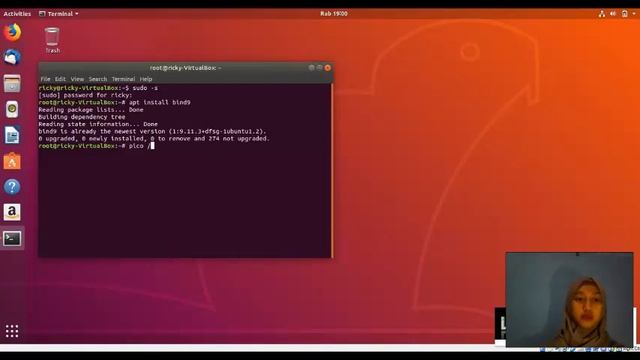This screenshot has height=360, width=640.
Task: Click the '[sudo] password for ricky:' line
Action: [x=85, y=95]
